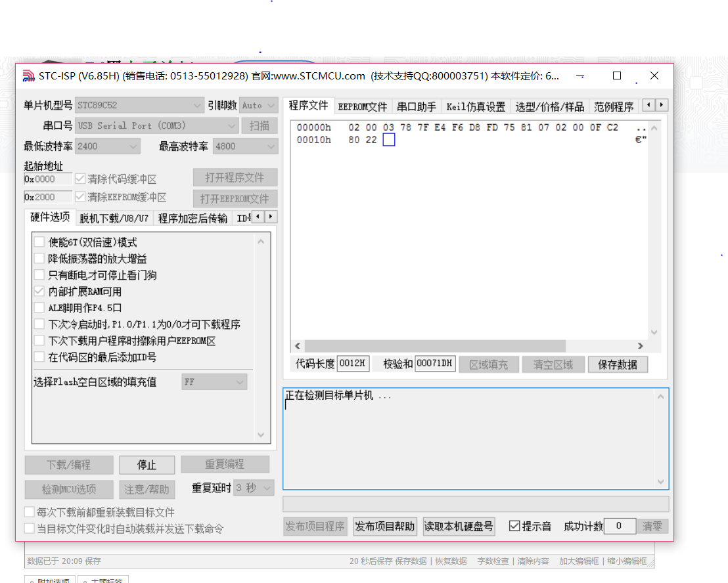Open Flash fill value FF dropdown
The image size is (728, 583).
pyautogui.click(x=214, y=381)
